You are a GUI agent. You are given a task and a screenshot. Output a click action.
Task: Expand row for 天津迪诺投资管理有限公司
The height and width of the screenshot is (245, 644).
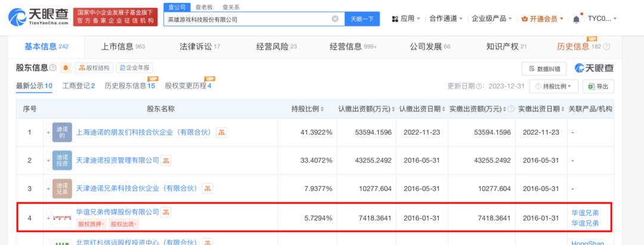click(x=48, y=160)
